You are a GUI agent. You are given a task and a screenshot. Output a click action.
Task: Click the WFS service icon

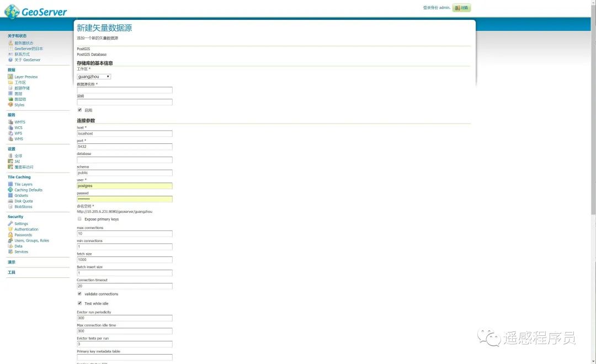(x=10, y=133)
